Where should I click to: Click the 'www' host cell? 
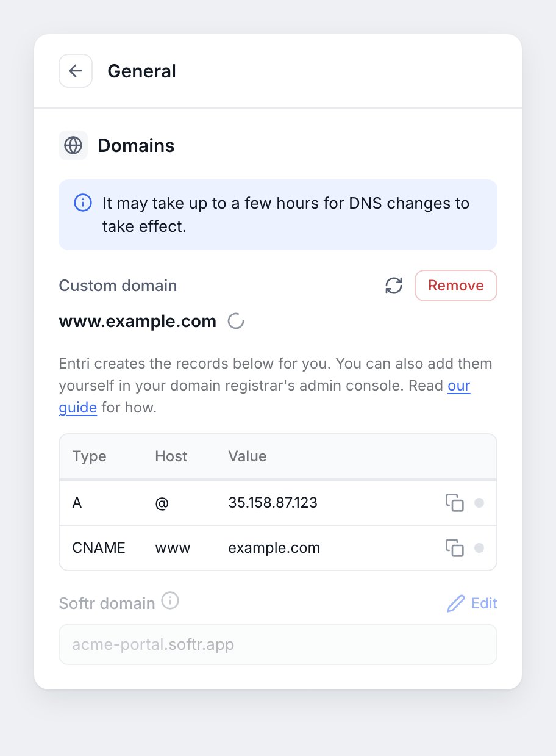click(173, 548)
